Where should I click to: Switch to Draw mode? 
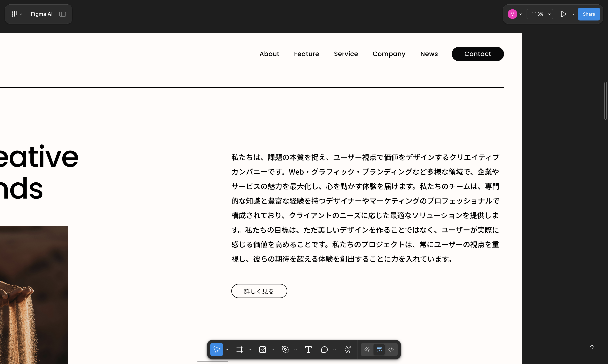click(367, 349)
